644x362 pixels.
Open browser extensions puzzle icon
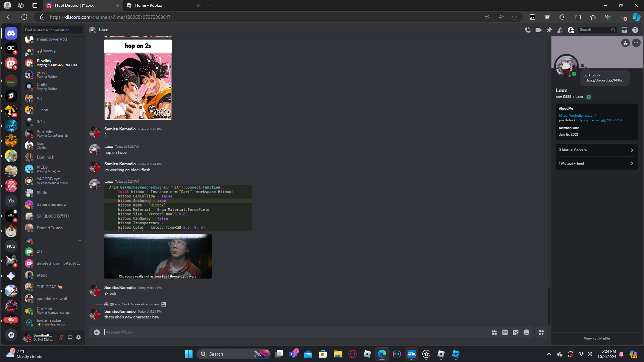[x=562, y=17]
